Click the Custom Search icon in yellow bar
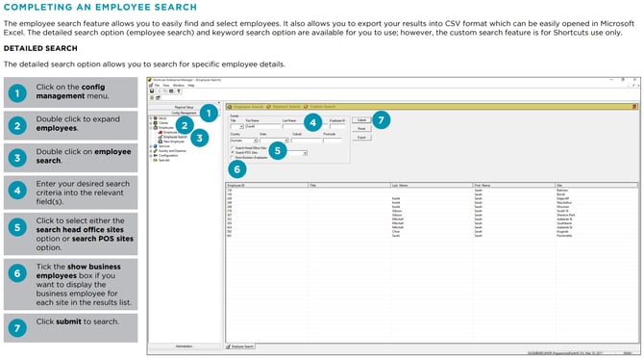Screen dimensions: 644x359 (x=306, y=107)
